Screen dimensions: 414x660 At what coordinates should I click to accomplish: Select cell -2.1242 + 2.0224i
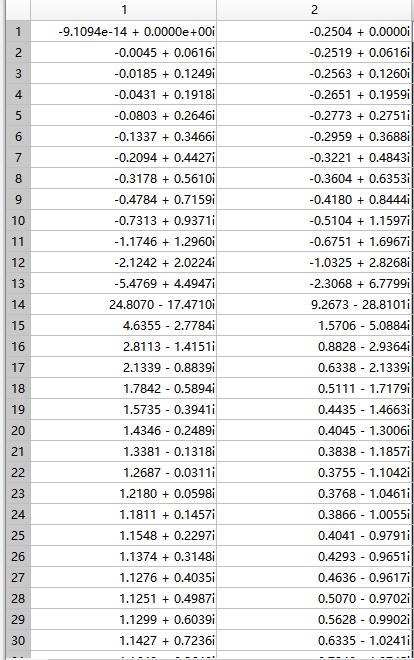point(124,262)
